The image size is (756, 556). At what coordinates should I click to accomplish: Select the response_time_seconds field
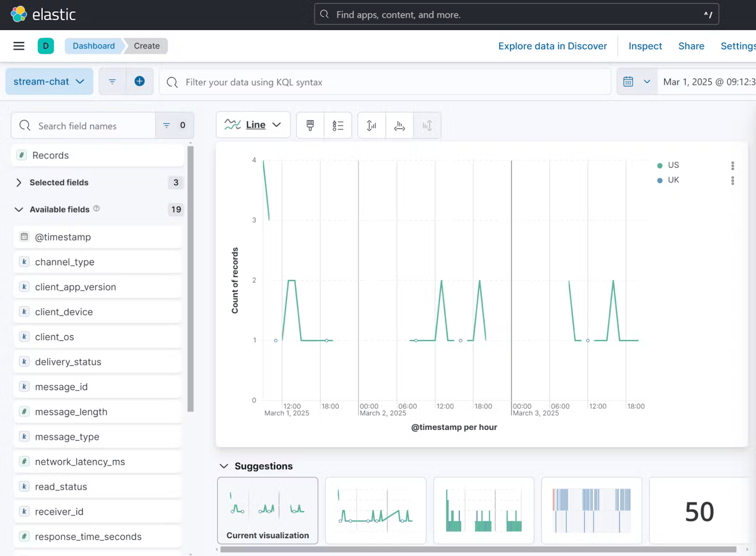[98, 537]
